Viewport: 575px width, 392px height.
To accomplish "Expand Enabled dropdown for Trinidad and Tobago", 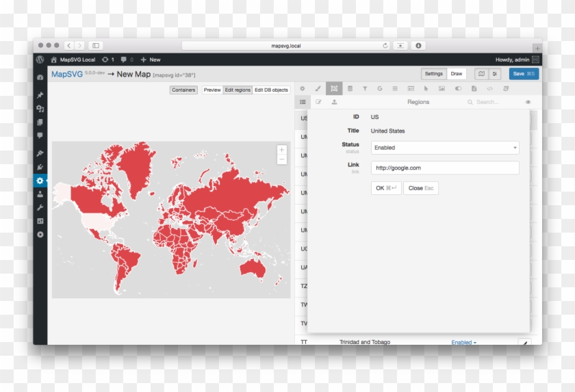I will click(x=463, y=342).
